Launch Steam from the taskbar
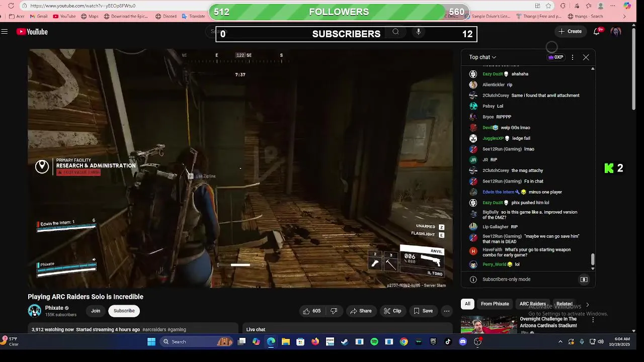 [x=345, y=342]
